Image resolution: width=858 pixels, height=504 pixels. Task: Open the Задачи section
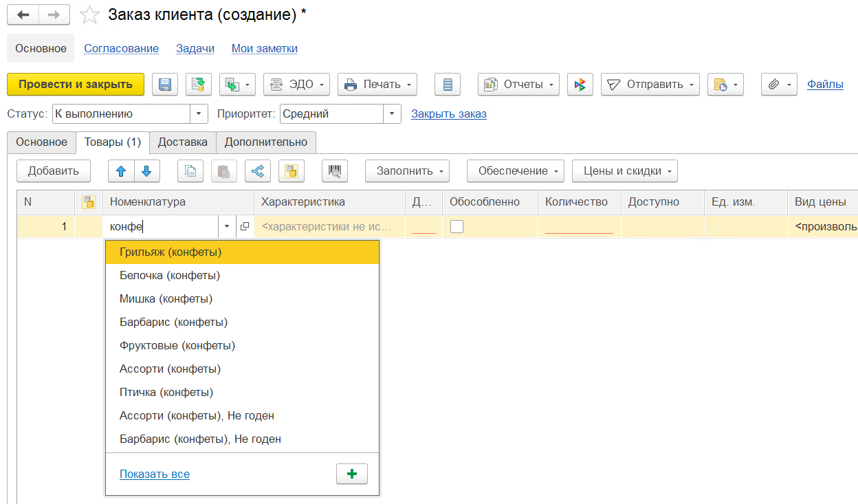pos(195,48)
